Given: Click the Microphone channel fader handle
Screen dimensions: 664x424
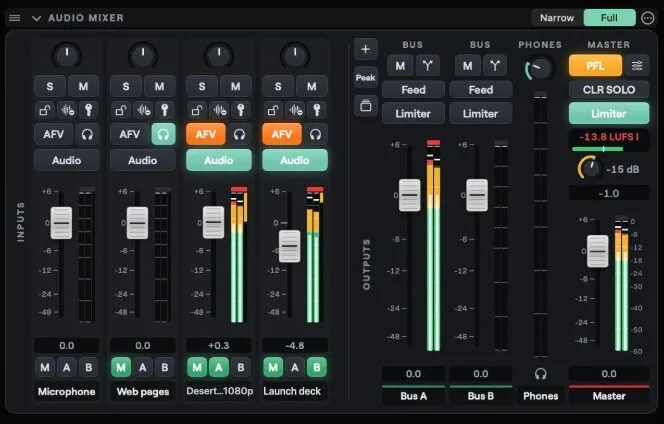Looking at the screenshot, I should point(61,223).
